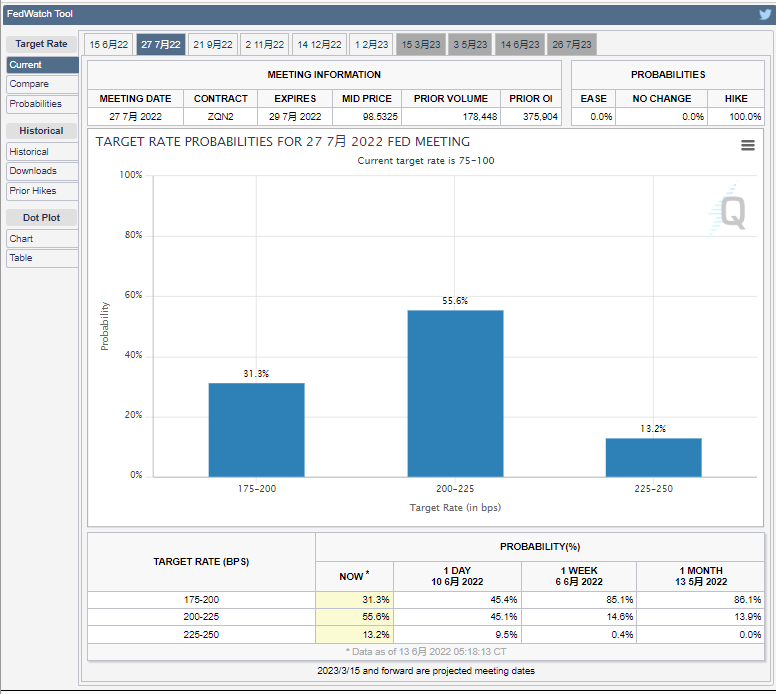This screenshot has height=694, width=776.
Task: Select the projected 26 7月23 tab
Action: pyautogui.click(x=571, y=45)
